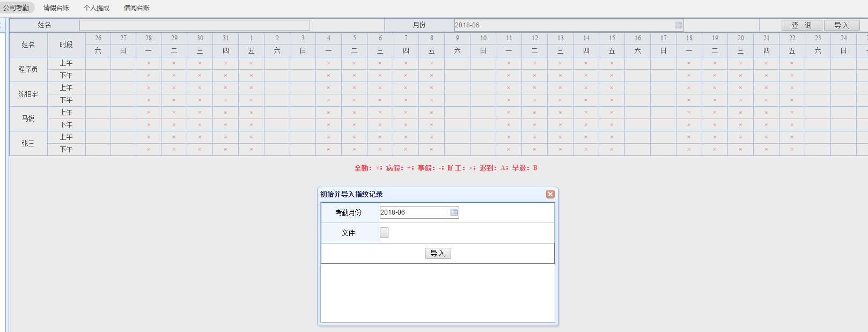Switch to the 公司考勤 tab
Image resolution: width=868 pixels, height=332 pixels.
tap(17, 8)
